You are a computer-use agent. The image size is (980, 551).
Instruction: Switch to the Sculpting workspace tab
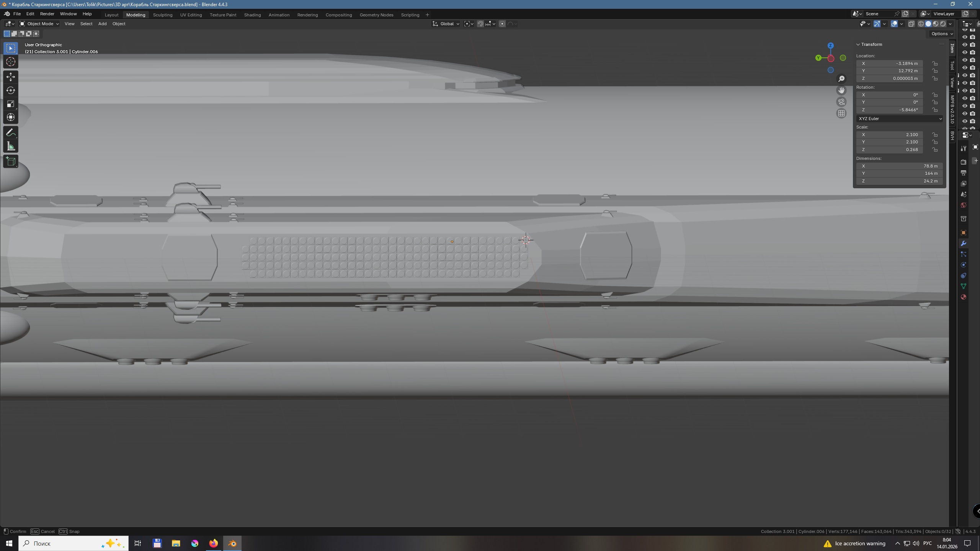click(162, 15)
